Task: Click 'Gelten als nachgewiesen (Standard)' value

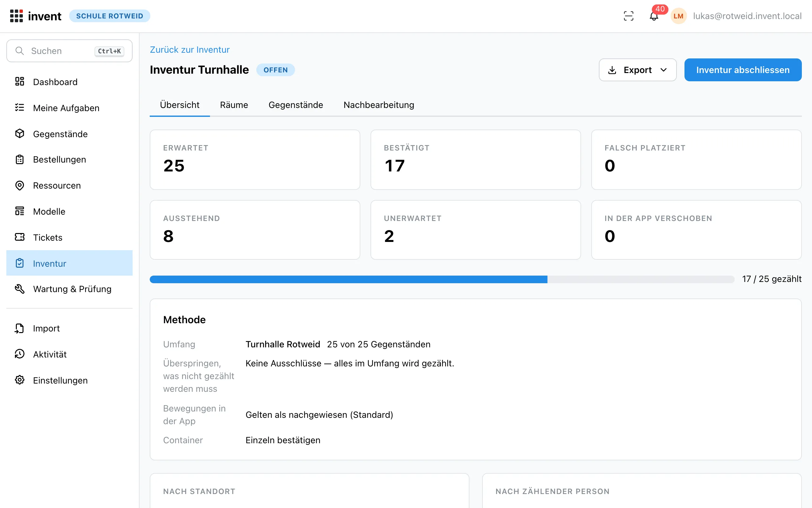Action: click(x=319, y=415)
